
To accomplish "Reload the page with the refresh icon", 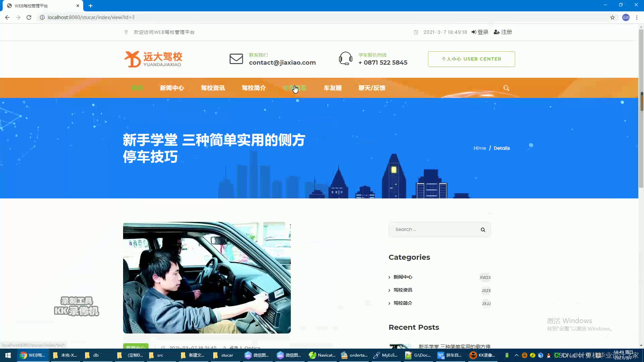I will 29,17.
